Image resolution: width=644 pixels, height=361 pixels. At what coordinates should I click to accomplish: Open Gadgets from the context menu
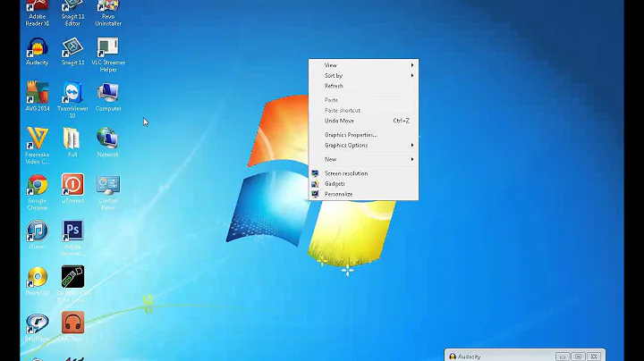point(363,184)
